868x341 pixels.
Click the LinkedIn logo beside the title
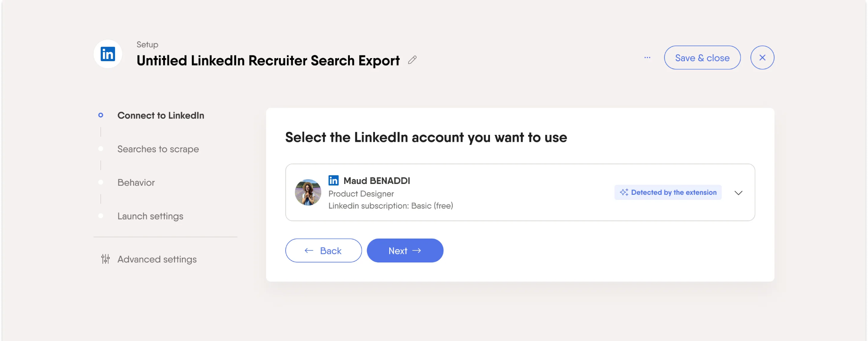(108, 54)
